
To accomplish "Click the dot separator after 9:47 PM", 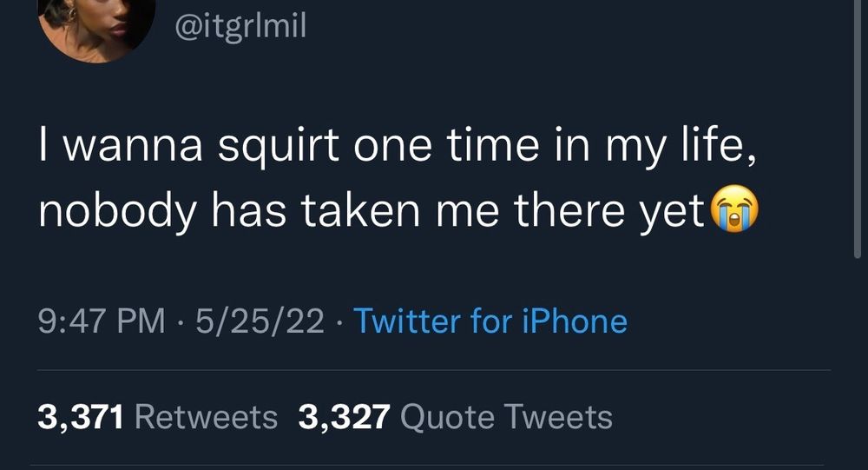I will (x=181, y=321).
